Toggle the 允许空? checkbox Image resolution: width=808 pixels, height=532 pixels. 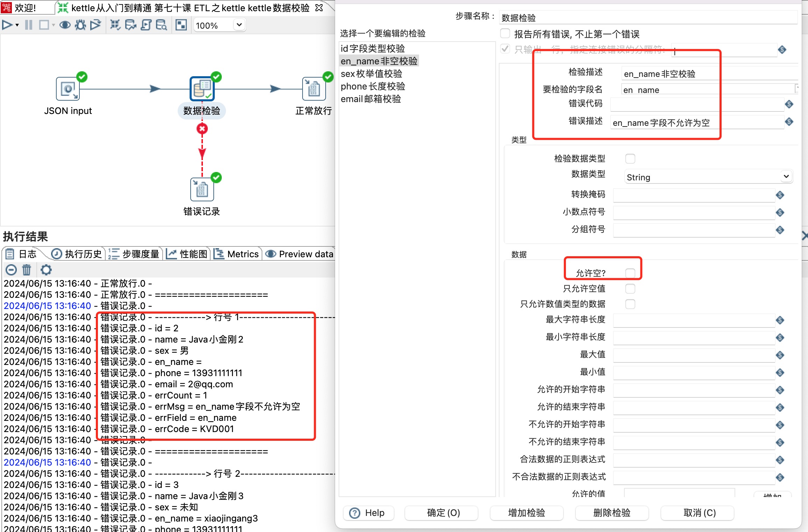click(630, 273)
